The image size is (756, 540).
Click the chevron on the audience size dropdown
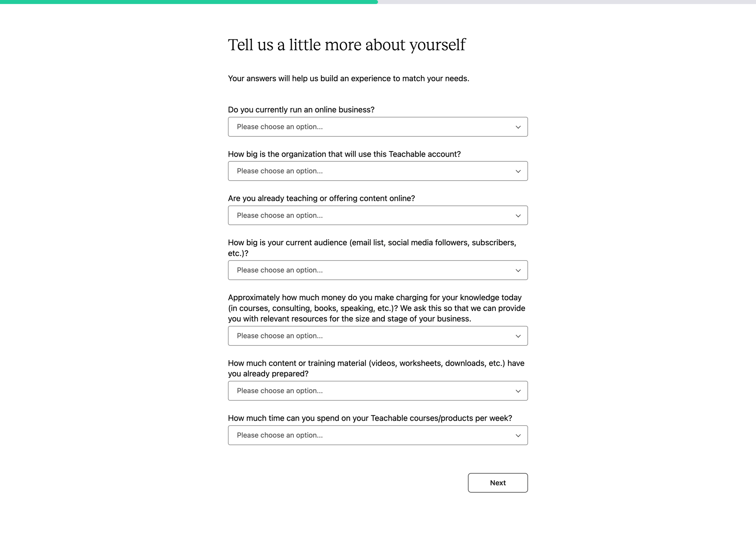518,270
